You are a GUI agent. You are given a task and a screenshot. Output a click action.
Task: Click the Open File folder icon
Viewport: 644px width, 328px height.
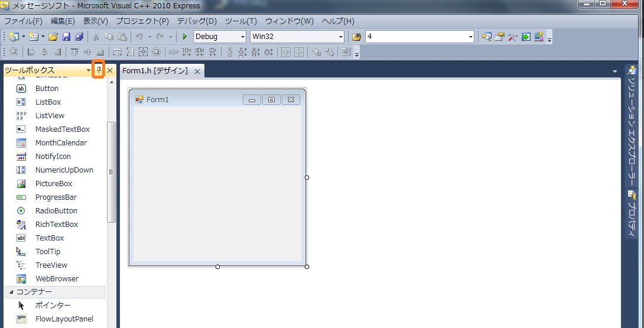tap(53, 37)
